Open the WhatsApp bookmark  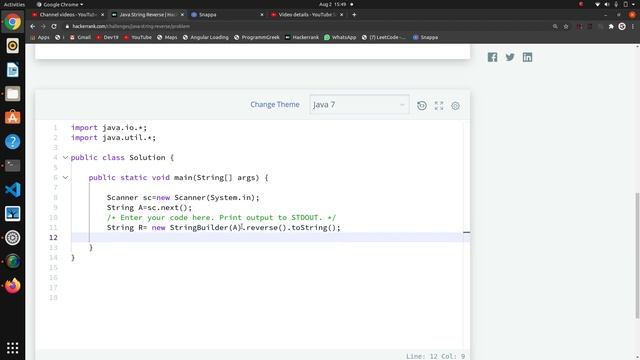[x=340, y=37]
